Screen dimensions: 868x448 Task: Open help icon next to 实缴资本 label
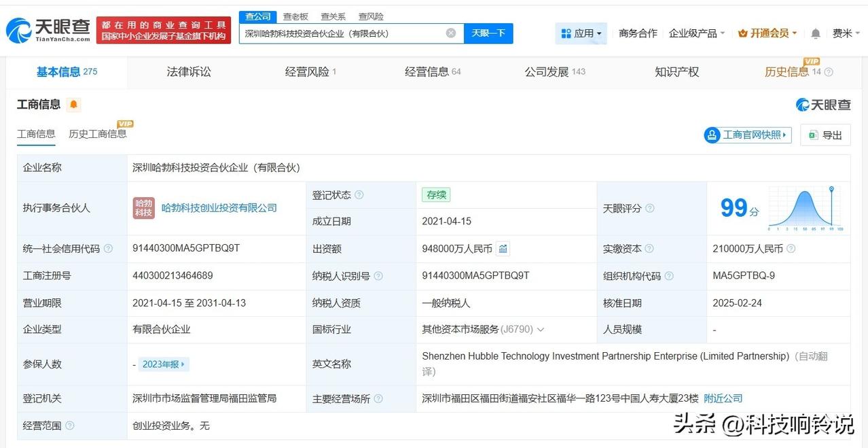(649, 249)
